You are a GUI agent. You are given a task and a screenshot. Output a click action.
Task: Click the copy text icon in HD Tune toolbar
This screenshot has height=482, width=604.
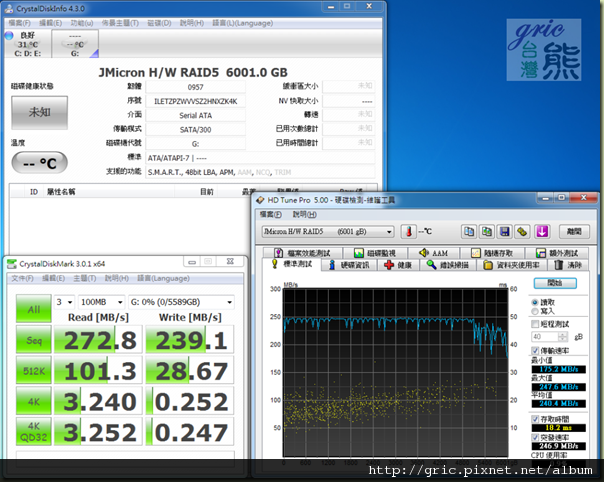[x=469, y=231]
